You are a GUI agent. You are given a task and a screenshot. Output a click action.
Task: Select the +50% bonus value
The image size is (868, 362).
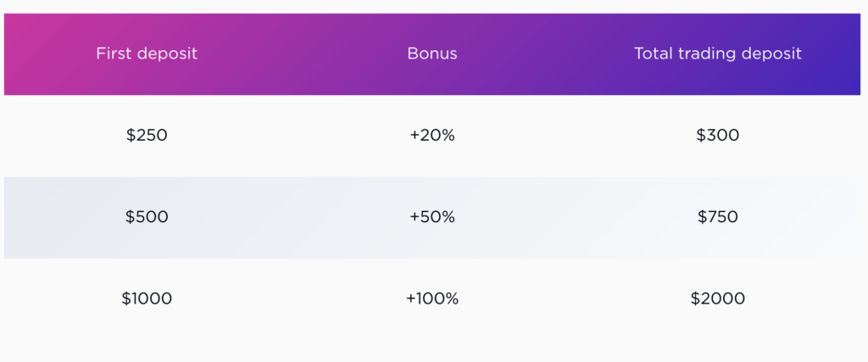[x=432, y=217]
